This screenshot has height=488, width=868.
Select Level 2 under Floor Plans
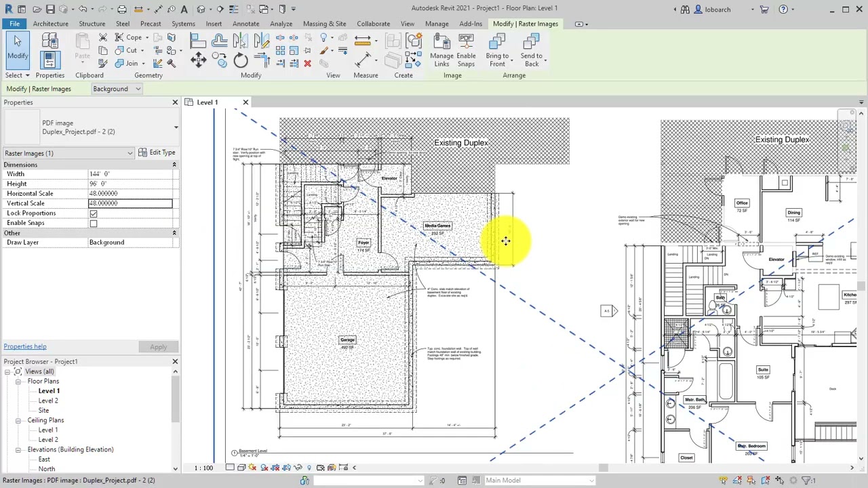48,401
